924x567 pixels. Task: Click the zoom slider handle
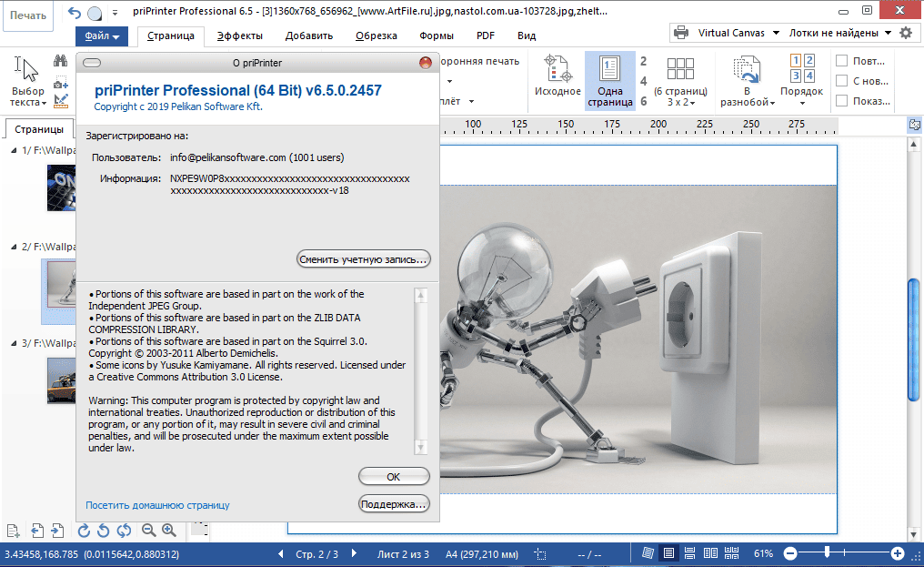click(x=828, y=552)
